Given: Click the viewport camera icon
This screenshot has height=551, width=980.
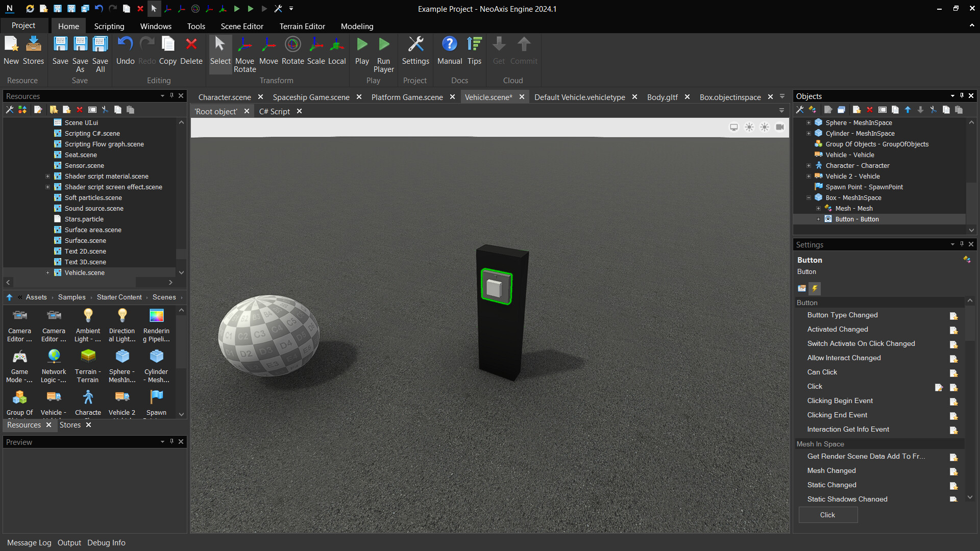Looking at the screenshot, I should pos(779,127).
